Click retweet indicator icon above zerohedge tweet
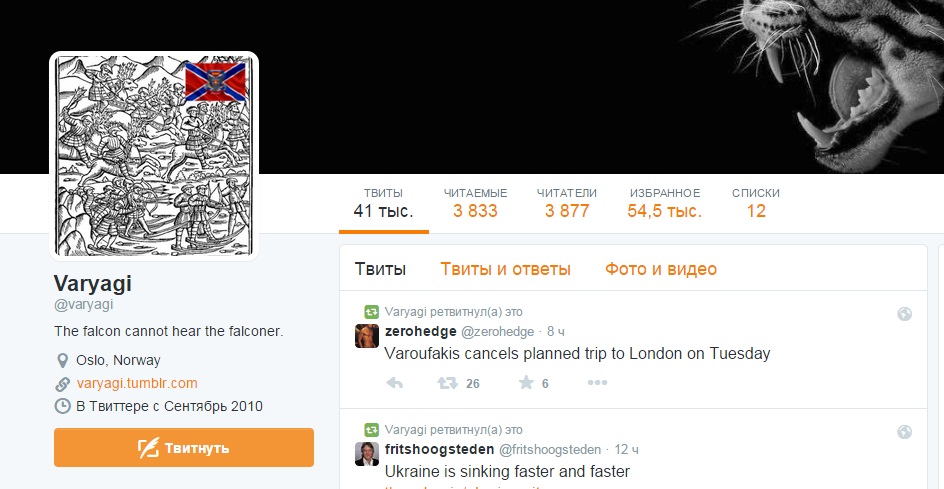 coord(371,312)
